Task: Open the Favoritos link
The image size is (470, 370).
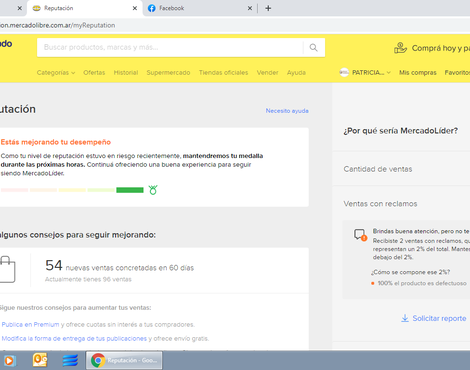Action: pos(457,72)
